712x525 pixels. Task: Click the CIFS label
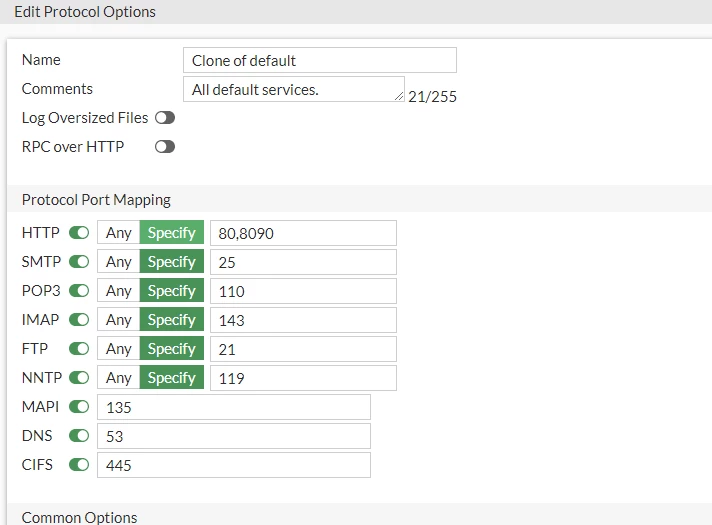point(37,465)
